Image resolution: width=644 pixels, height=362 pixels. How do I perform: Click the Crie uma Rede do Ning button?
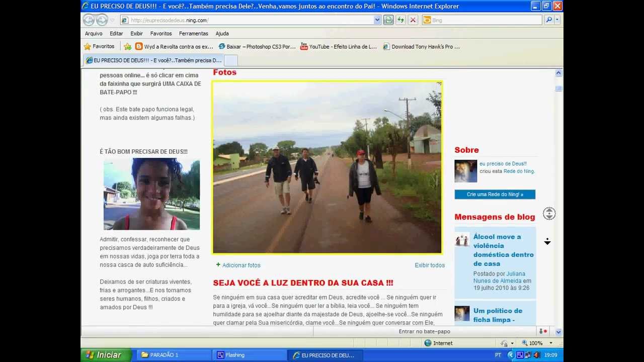[x=495, y=195]
